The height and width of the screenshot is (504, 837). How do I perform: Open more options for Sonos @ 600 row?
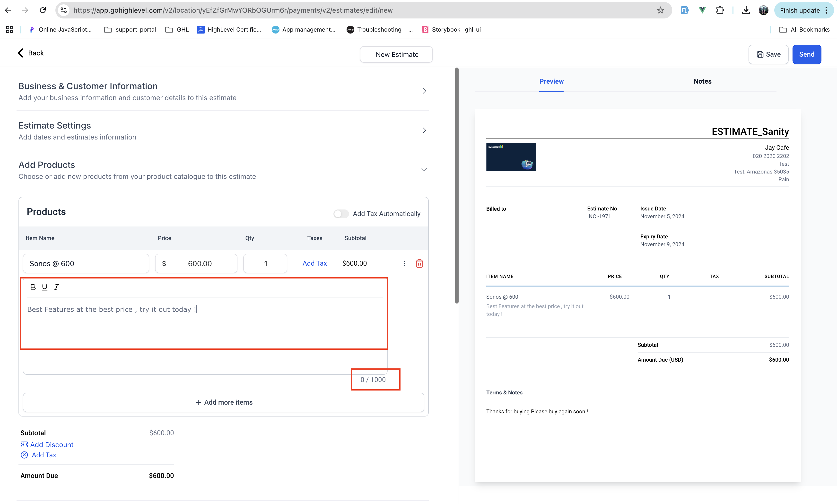[x=404, y=263]
